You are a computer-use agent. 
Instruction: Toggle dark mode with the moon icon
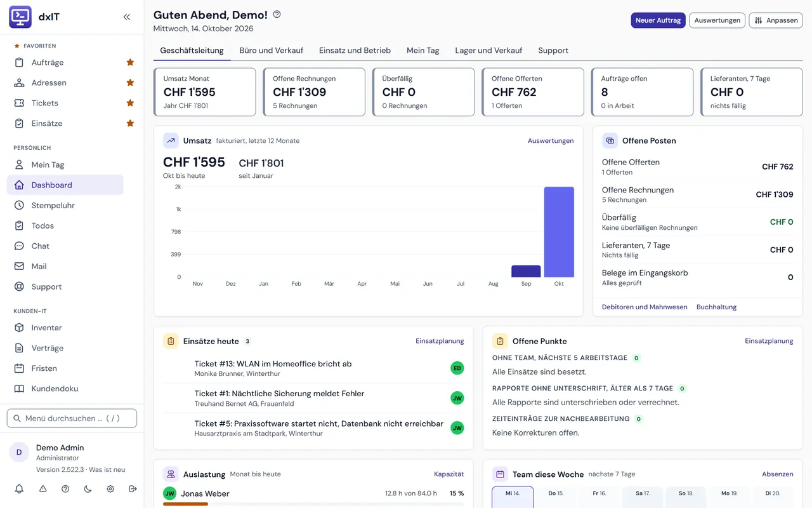[x=88, y=489]
